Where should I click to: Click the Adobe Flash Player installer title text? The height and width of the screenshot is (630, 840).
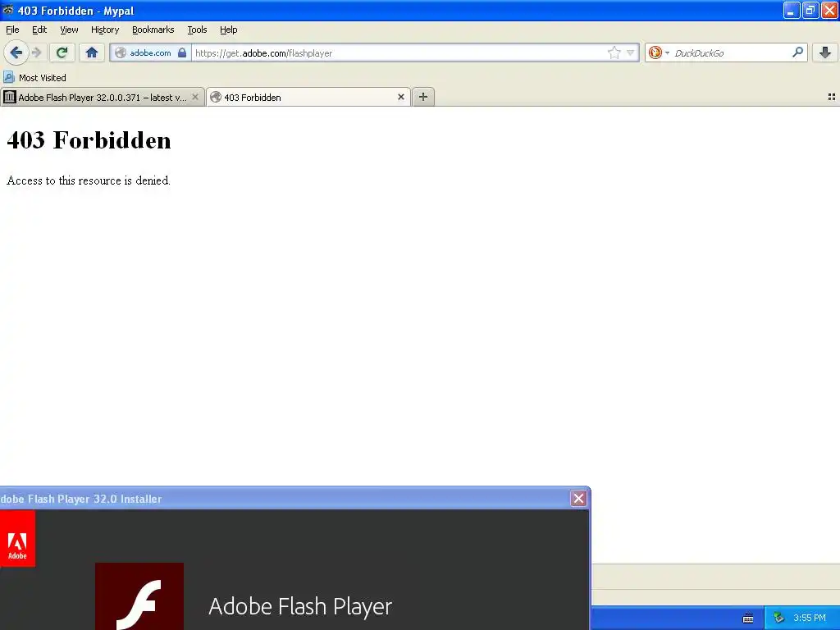[x=81, y=499]
